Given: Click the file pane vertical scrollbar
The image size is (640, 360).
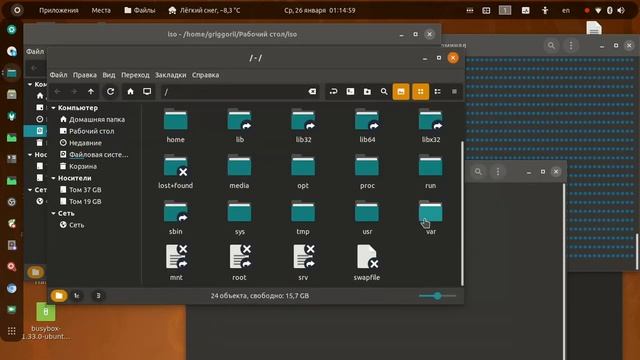Looking at the screenshot, I should 462,213.
